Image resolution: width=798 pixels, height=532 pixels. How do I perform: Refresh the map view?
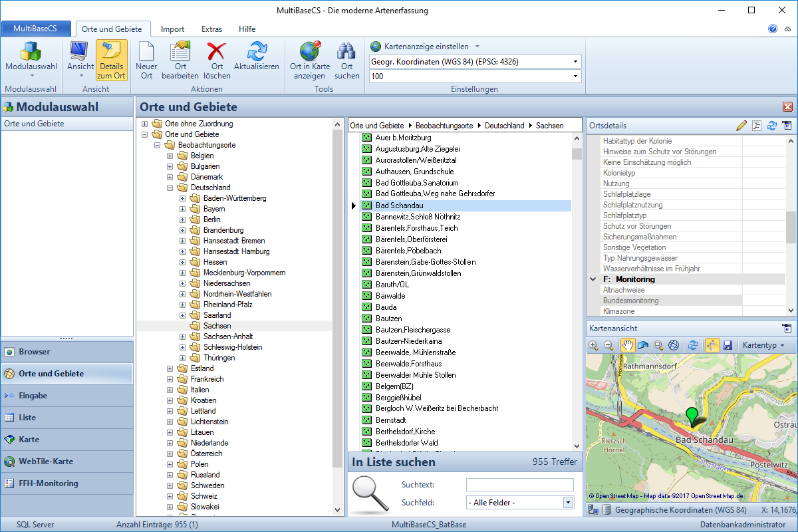click(x=693, y=345)
